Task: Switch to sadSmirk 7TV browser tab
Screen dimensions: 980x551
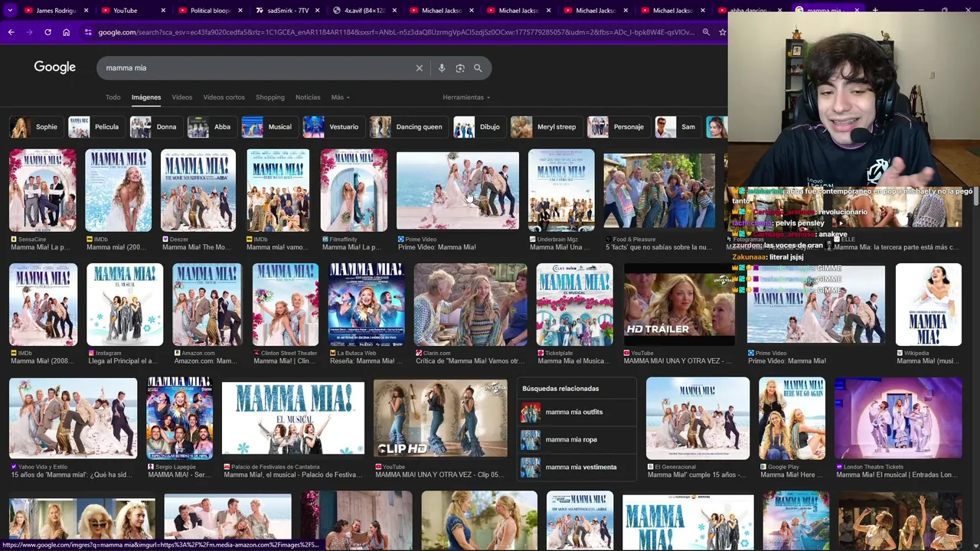Action: (x=286, y=11)
